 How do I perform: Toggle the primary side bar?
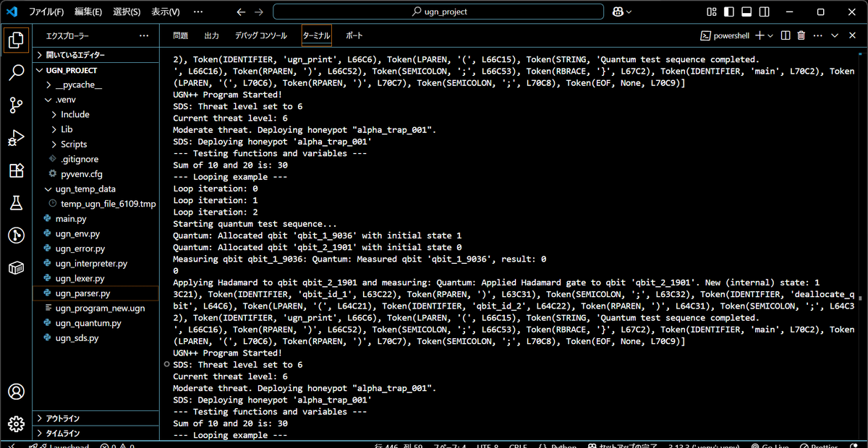pos(729,12)
